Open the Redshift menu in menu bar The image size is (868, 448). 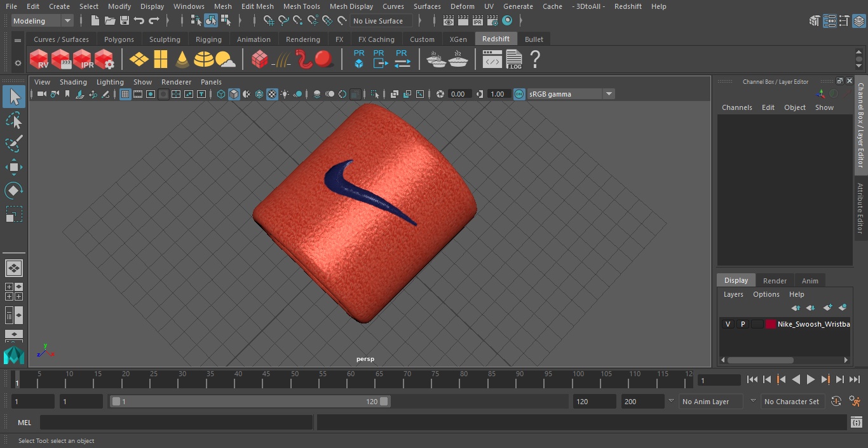coord(628,6)
